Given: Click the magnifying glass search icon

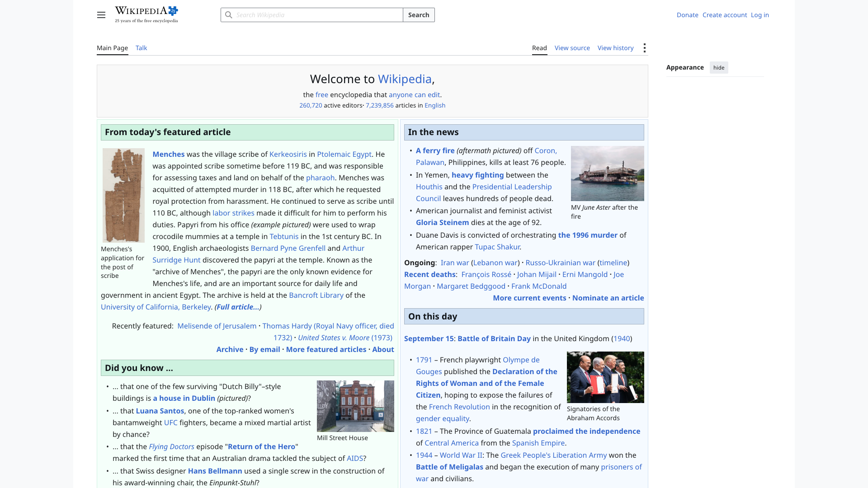Looking at the screenshot, I should 229,15.
